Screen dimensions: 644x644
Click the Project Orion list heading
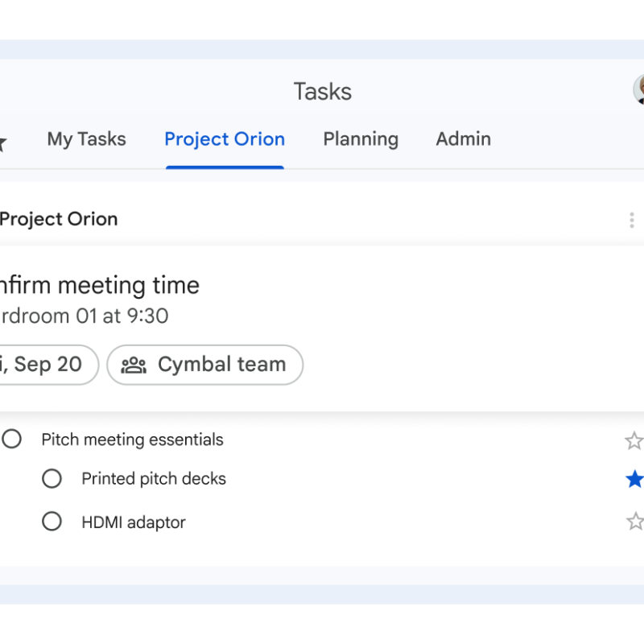59,219
